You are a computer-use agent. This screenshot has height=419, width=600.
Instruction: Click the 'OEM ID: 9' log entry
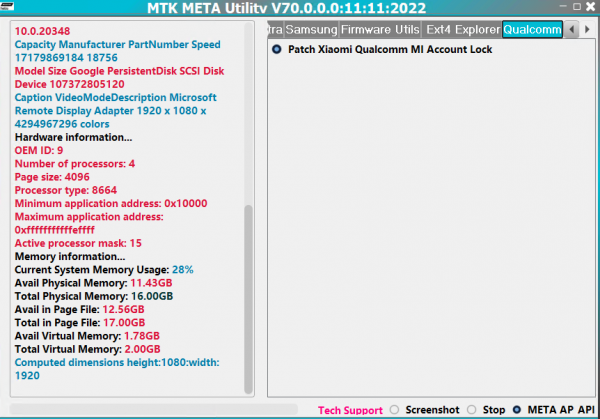pyautogui.click(x=39, y=150)
